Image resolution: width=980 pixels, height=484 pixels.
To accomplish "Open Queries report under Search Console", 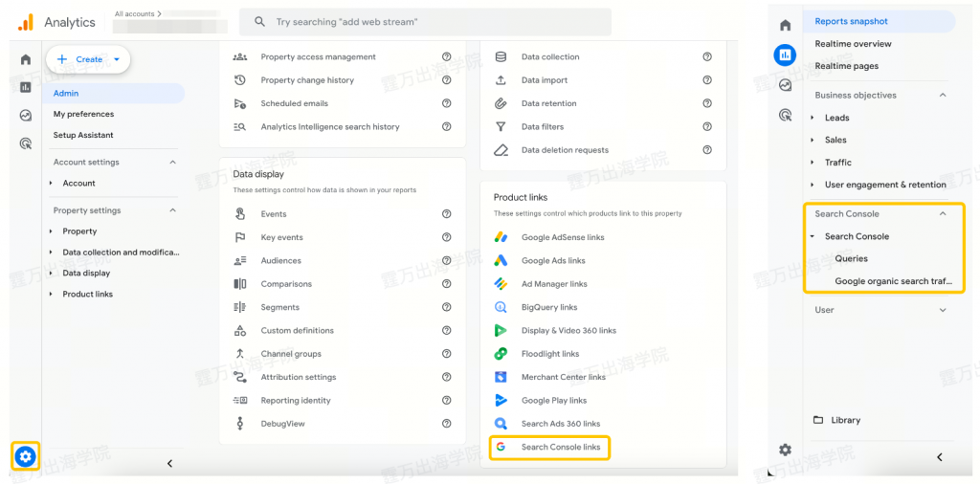I will coord(851,258).
